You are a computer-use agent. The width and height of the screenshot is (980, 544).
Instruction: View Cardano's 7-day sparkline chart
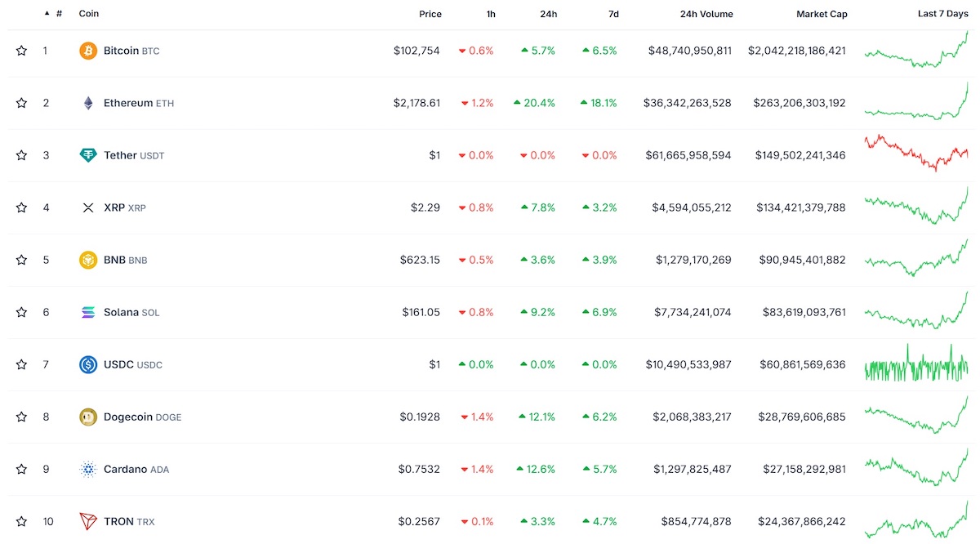coord(916,467)
